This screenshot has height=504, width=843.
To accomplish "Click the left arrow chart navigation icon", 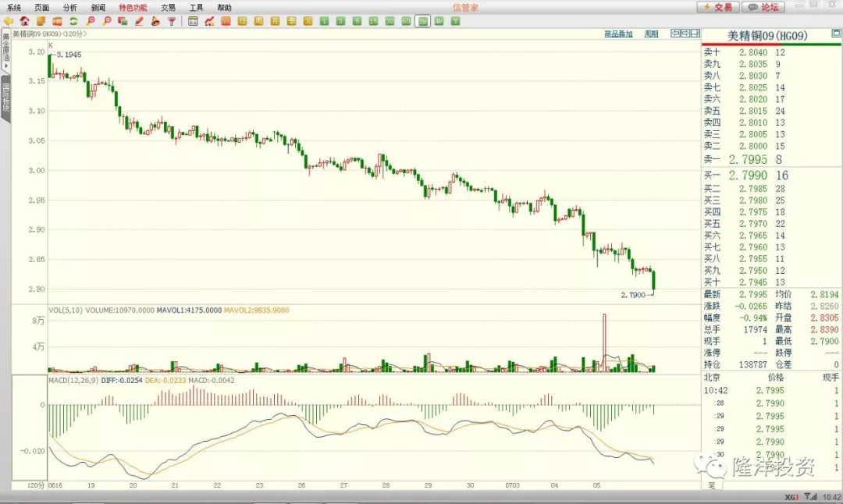I will tap(676, 34).
